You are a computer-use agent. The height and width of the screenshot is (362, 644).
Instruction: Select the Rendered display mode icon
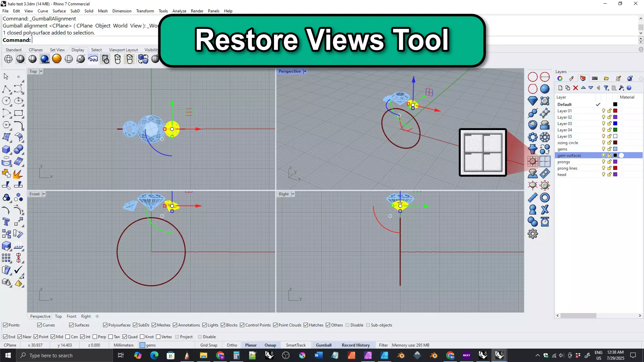coord(45,59)
